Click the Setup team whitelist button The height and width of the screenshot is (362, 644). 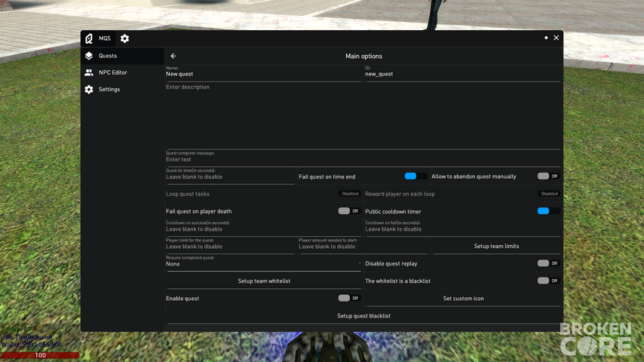264,281
